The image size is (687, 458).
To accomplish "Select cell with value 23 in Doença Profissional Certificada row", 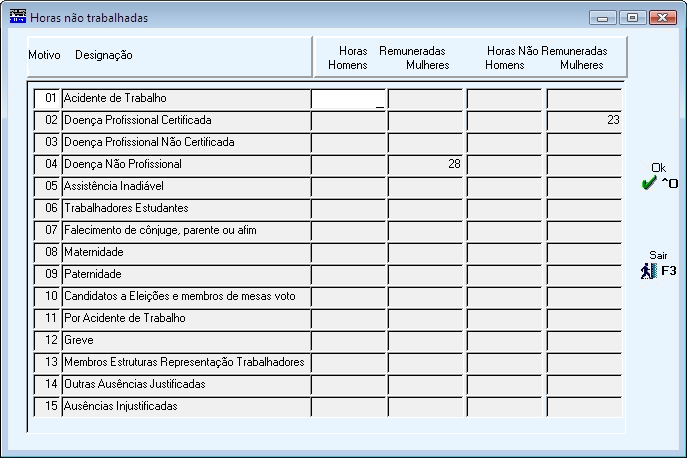I will click(584, 121).
